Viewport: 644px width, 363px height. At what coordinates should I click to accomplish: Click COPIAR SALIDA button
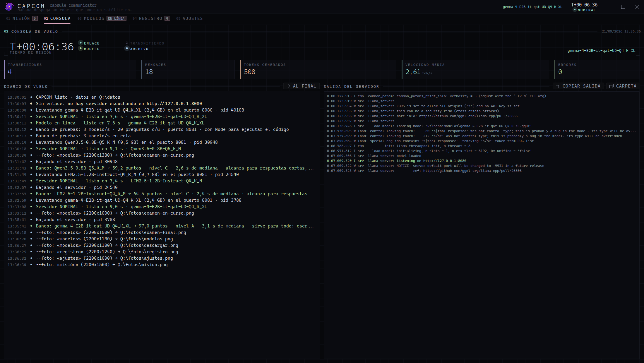(x=578, y=86)
